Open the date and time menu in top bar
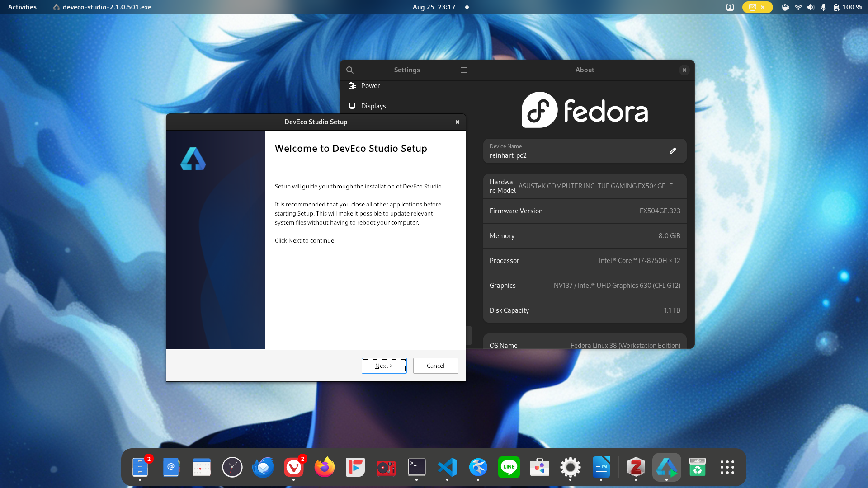 pos(434,7)
